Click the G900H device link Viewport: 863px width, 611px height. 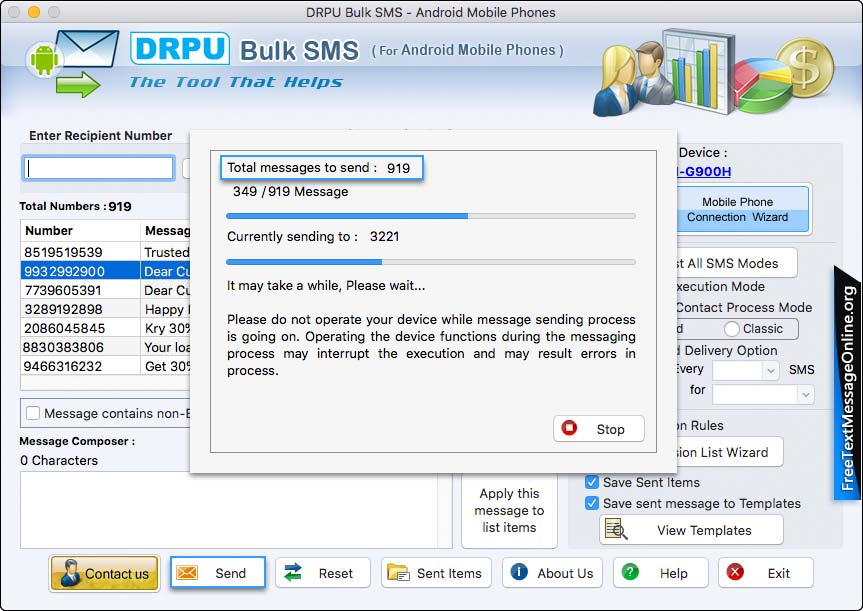[x=704, y=171]
